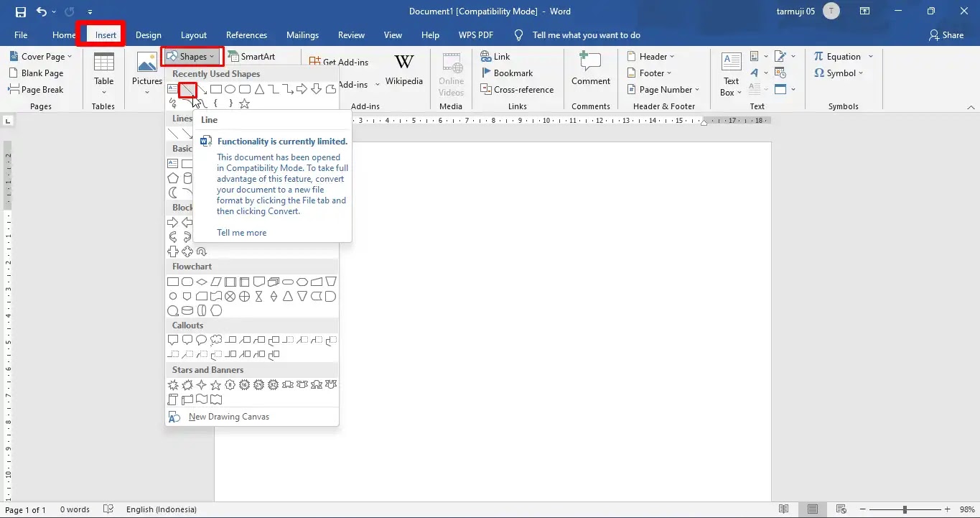
Task: Select the Right Arrow in recent shapes
Action: [302, 89]
